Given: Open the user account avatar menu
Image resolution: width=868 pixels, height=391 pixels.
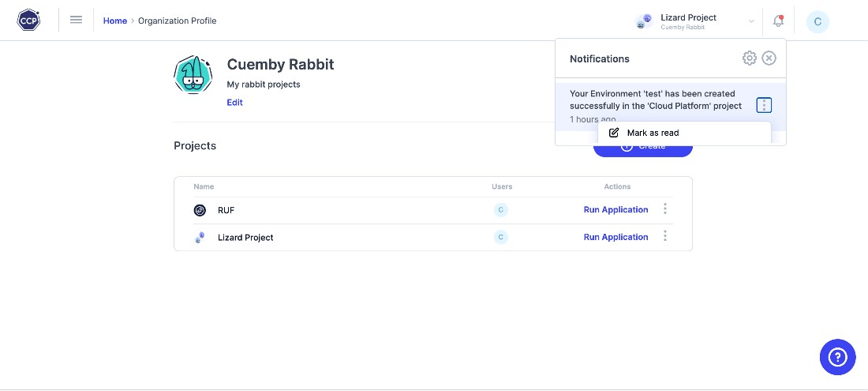Looking at the screenshot, I should click(x=817, y=21).
